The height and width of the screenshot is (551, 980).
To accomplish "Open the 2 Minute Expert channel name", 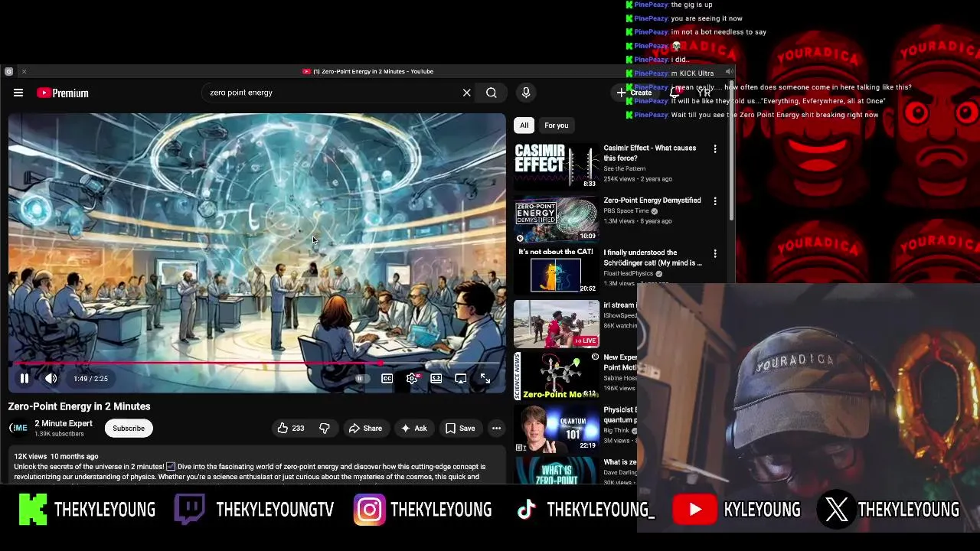I will click(x=64, y=423).
